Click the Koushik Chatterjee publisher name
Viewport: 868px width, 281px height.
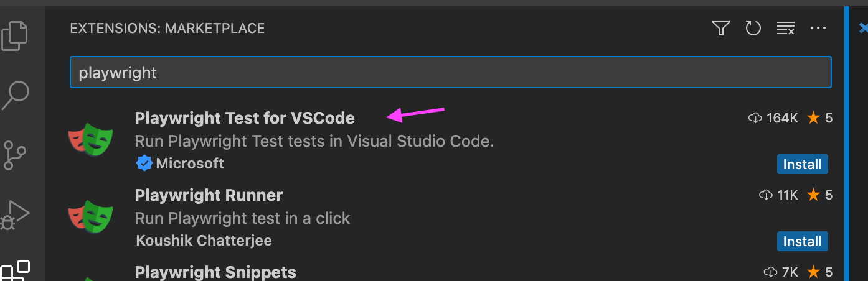coord(204,241)
